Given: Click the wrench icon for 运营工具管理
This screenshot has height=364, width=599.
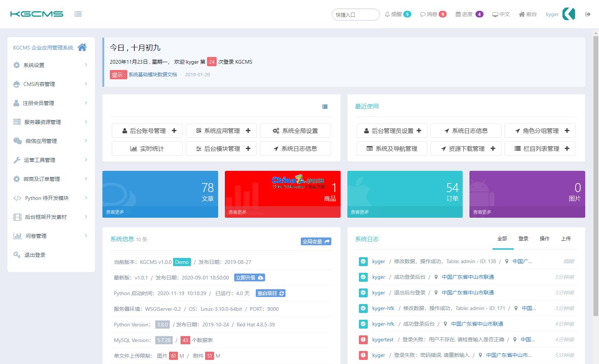Looking at the screenshot, I should (16, 160).
